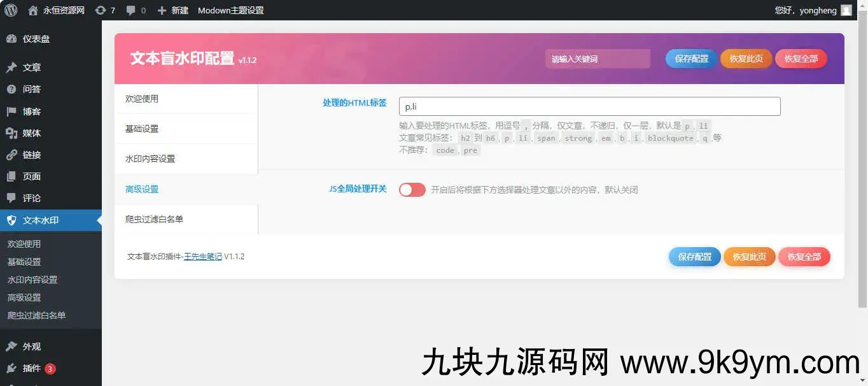Screen dimensions: 868x386
Task: Open the 水印内容设置 tab in the panel
Action: (x=150, y=159)
